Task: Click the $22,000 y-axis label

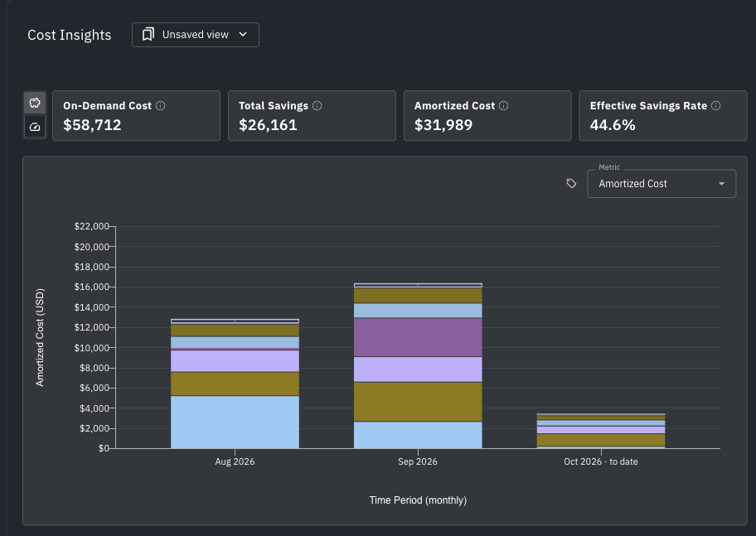Action: pyautogui.click(x=92, y=226)
